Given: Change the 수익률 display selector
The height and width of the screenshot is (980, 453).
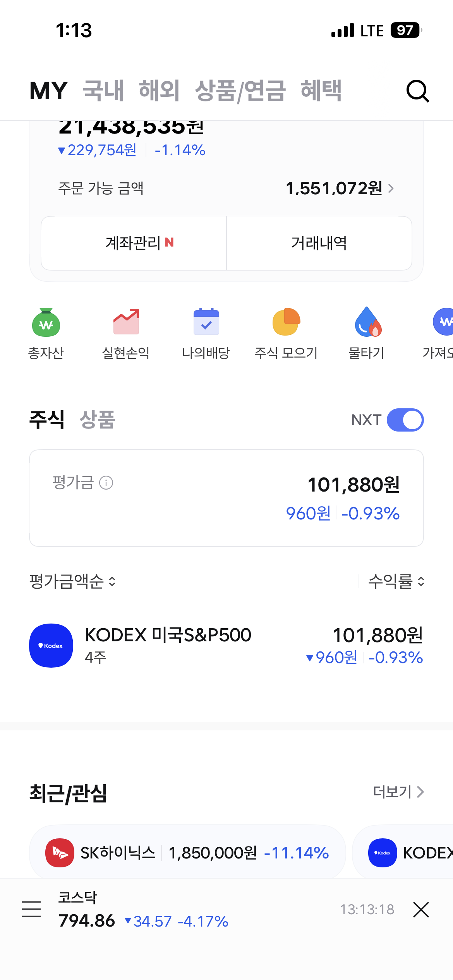Looking at the screenshot, I should click(x=396, y=581).
